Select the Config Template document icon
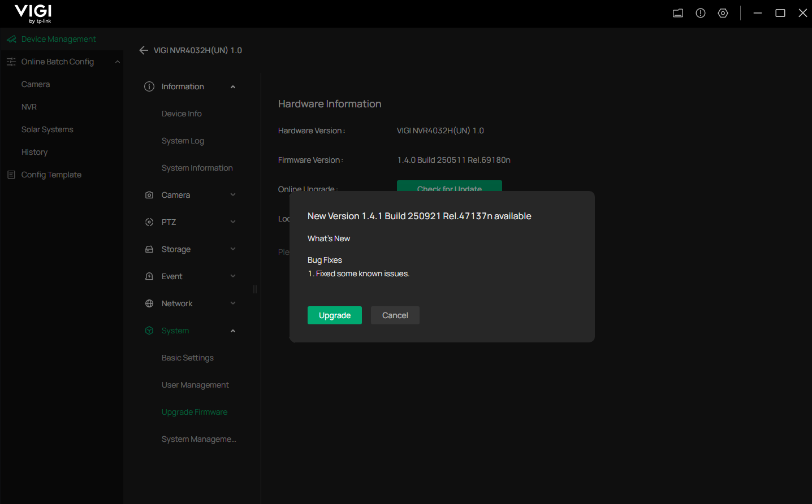Viewport: 812px width, 504px height. point(11,174)
